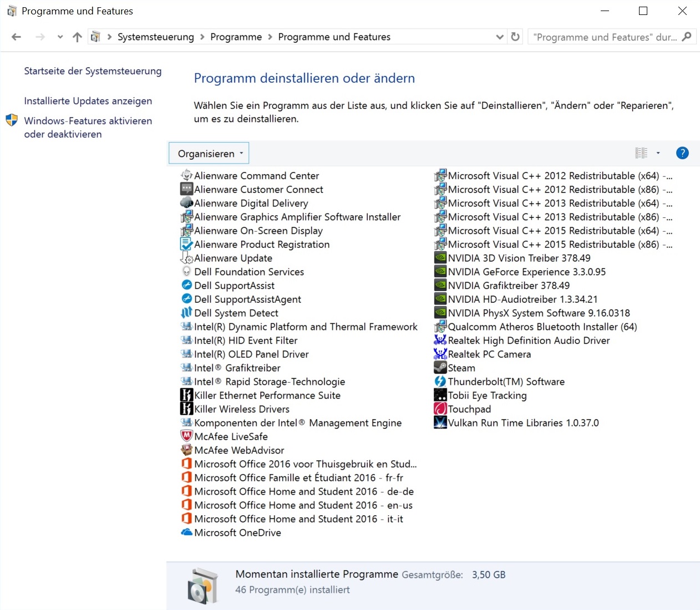This screenshot has height=610, width=700.
Task: Open the recent locations dropdown arrow
Action: 60,37
